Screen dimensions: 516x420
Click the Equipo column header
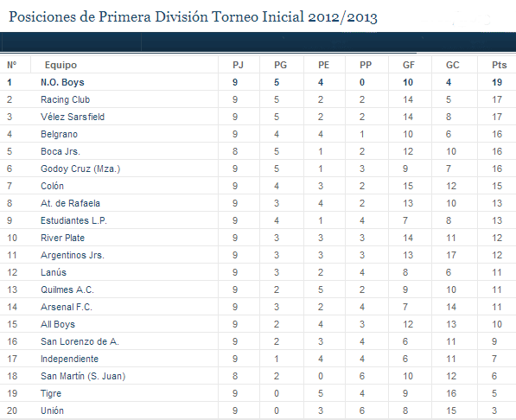pos(61,65)
